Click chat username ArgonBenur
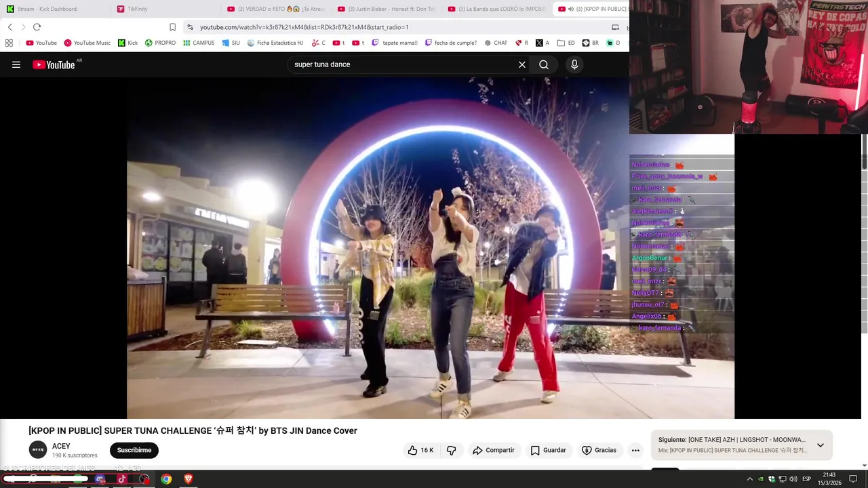868x488 pixels. 650,258
